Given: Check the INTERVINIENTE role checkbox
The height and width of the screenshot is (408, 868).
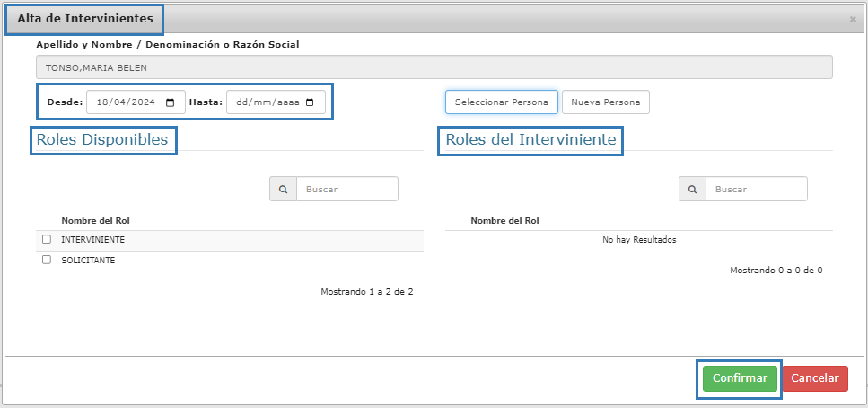Looking at the screenshot, I should [x=47, y=240].
